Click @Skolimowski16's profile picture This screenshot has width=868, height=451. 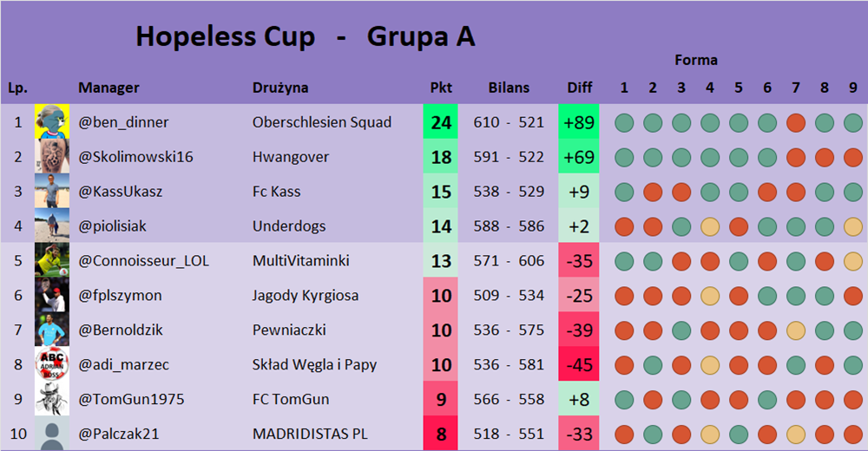(x=52, y=157)
